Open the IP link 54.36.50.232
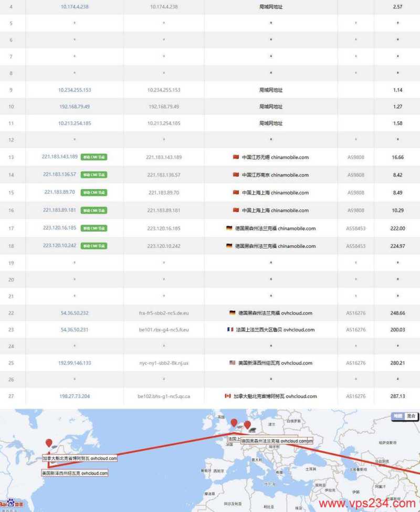Image resolution: width=420 pixels, height=512 pixels. (x=74, y=312)
